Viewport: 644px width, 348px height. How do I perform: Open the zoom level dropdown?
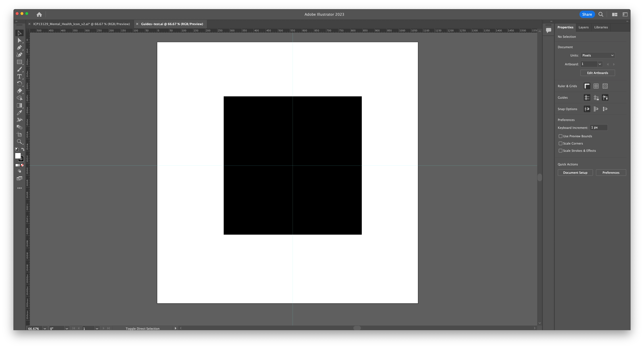pyautogui.click(x=45, y=328)
